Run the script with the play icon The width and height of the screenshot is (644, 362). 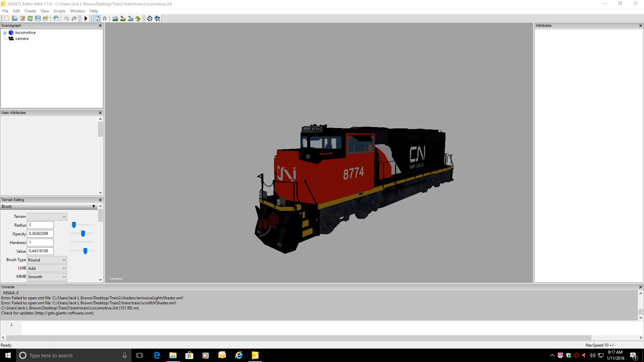coord(86,18)
